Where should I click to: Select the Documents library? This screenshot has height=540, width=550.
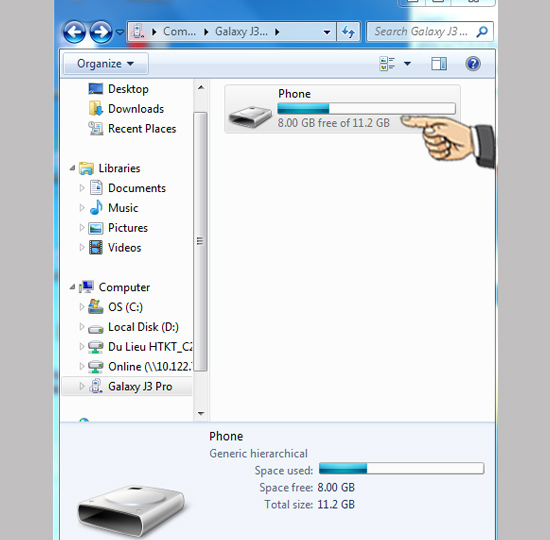[136, 188]
